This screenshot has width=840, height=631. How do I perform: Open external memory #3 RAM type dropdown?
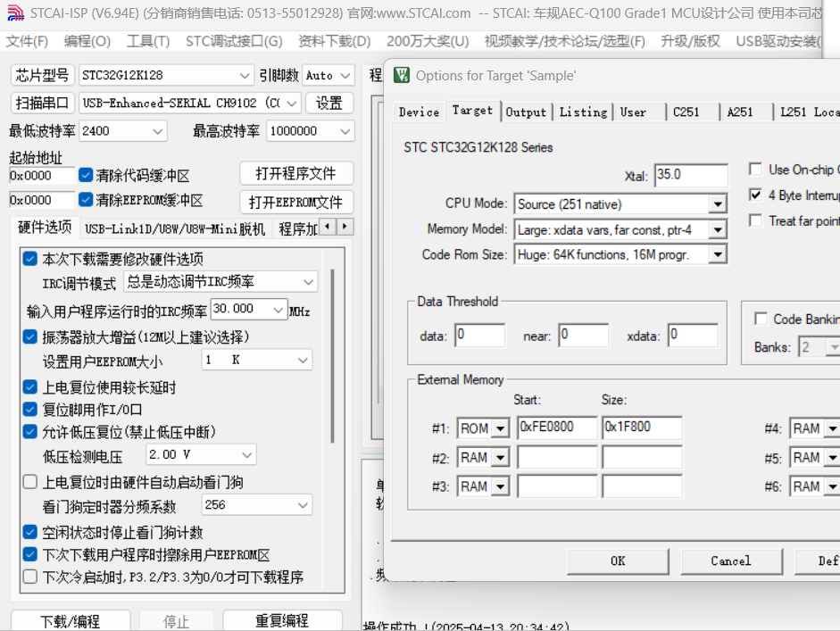pyautogui.click(x=483, y=487)
